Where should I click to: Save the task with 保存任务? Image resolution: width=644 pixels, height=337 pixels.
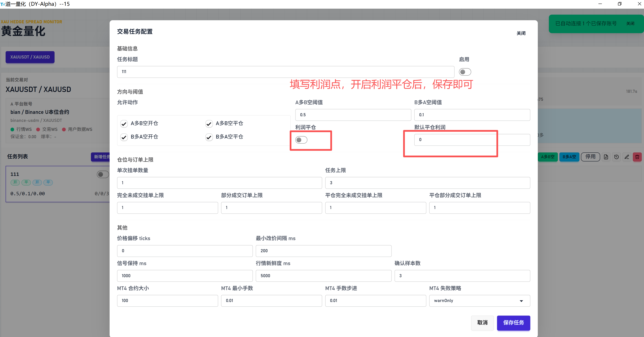pyautogui.click(x=514, y=323)
